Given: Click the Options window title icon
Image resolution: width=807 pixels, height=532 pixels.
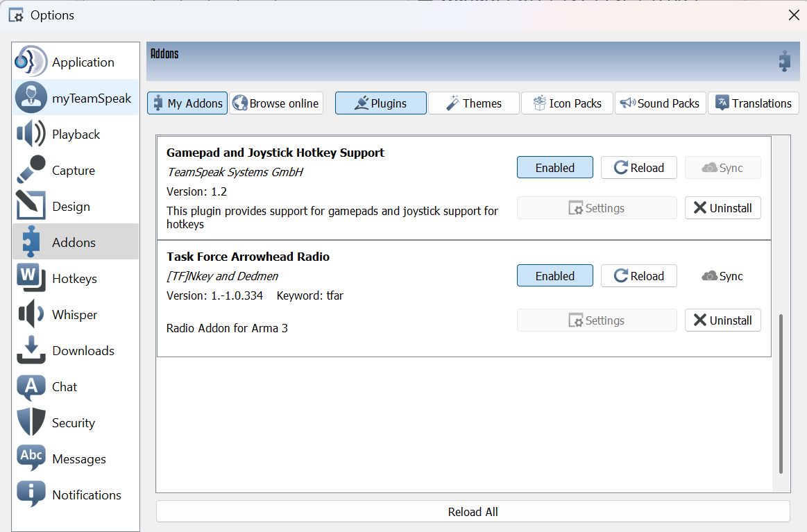Looking at the screenshot, I should pos(16,15).
